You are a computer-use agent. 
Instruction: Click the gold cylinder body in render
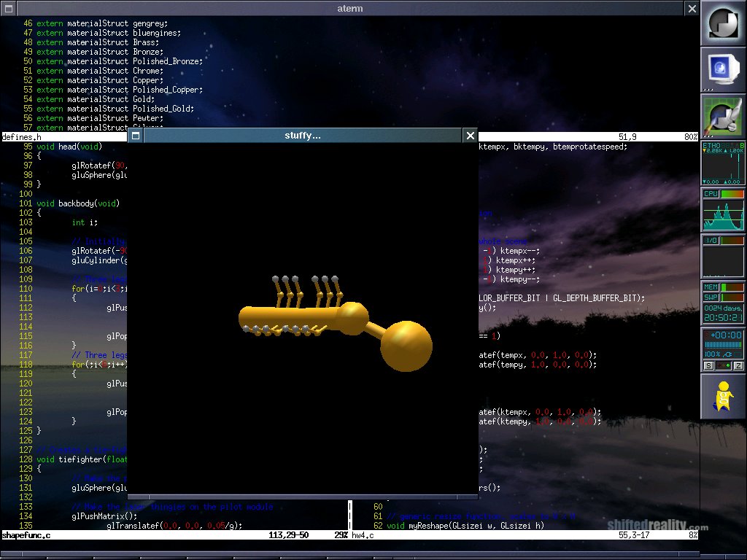click(x=289, y=318)
